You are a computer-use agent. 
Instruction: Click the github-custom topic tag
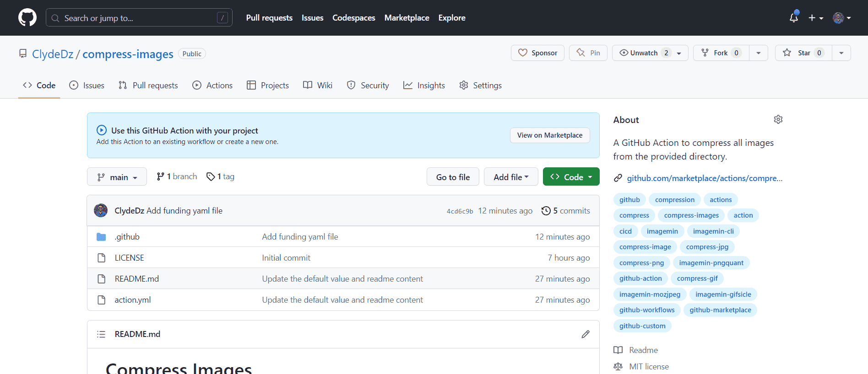[x=642, y=326]
